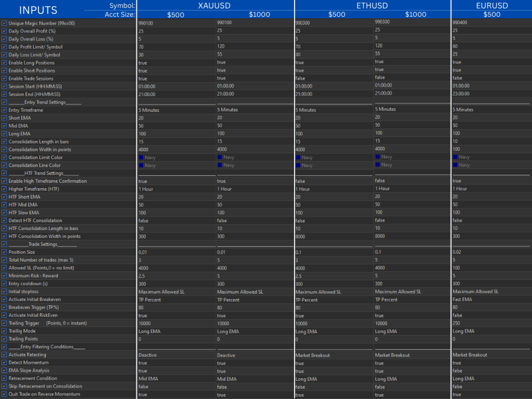532x399 pixels.
Task: Click the Trade Settings section label
Action: tap(43, 244)
